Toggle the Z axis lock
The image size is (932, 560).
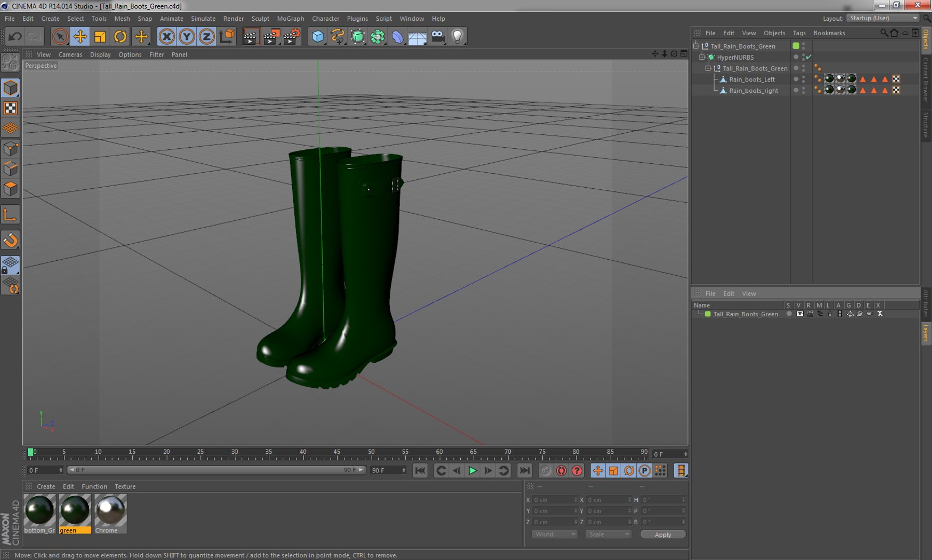207,36
